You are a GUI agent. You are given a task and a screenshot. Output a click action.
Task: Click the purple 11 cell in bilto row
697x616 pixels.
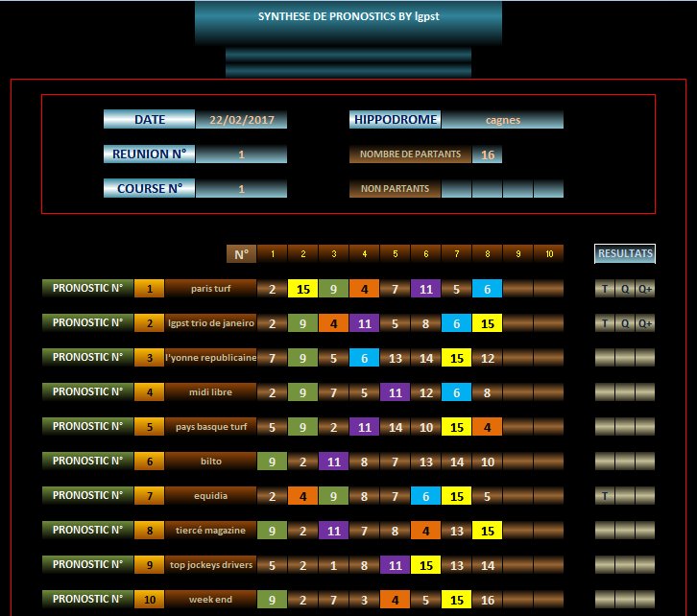tap(333, 462)
